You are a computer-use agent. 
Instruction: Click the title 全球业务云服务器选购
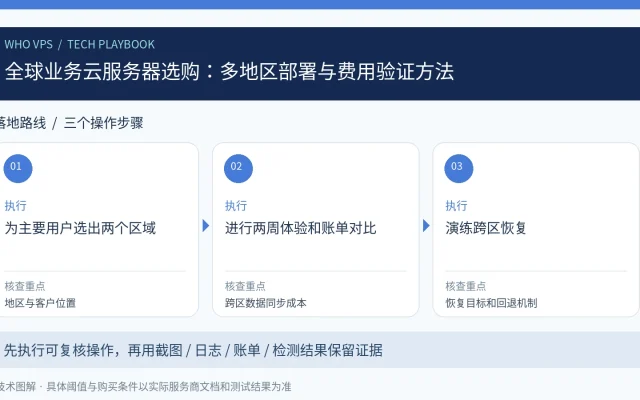coord(102,71)
